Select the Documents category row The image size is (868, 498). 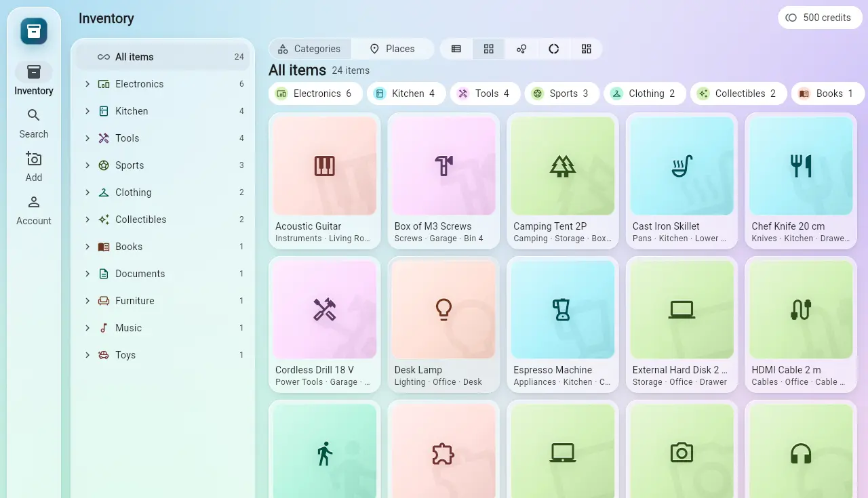pyautogui.click(x=163, y=274)
